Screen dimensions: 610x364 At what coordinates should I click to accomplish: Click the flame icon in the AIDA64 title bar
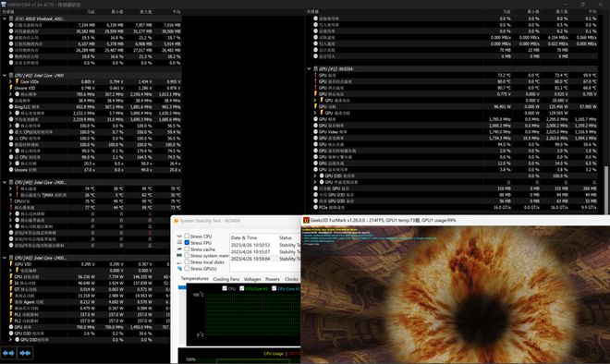[x=176, y=221]
